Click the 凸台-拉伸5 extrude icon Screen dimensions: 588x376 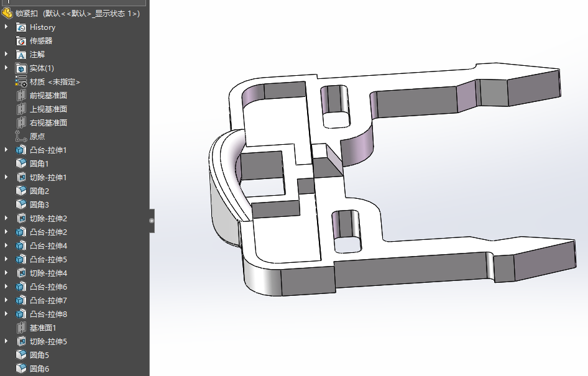(x=21, y=259)
